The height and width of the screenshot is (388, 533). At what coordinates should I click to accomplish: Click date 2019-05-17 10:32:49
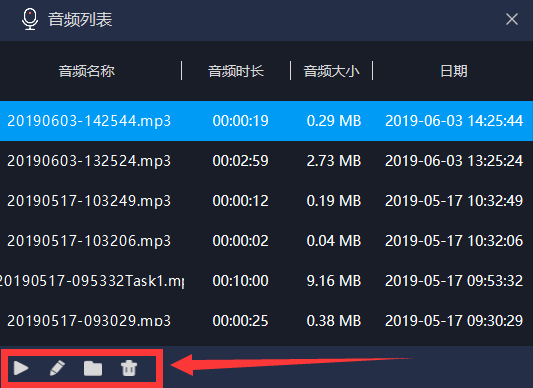click(x=454, y=201)
